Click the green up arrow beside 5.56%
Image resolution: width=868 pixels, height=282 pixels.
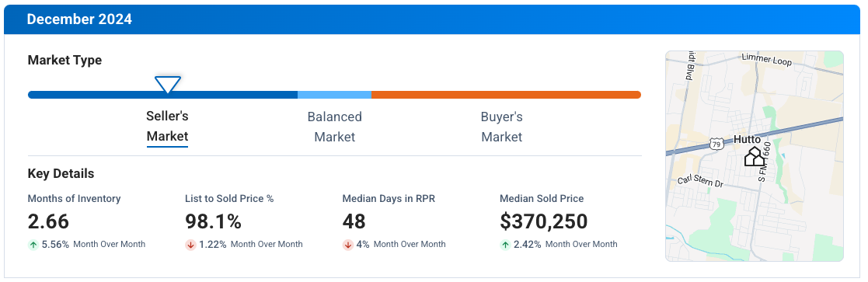(x=33, y=245)
